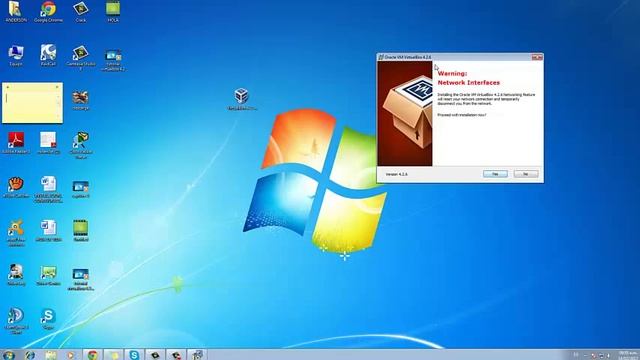Click No in the Network Interfaces warning

point(526,174)
